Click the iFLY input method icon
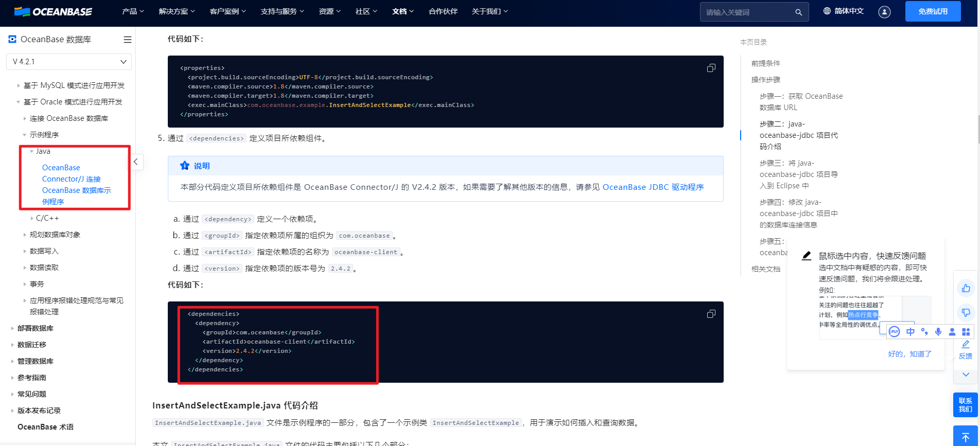This screenshot has height=446, width=980. point(895,332)
